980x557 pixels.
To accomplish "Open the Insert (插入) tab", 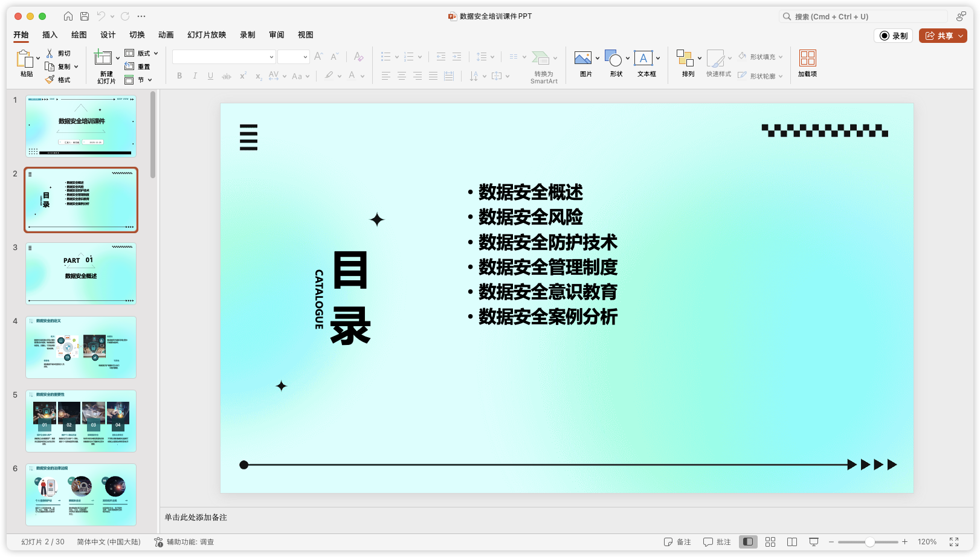I will click(x=50, y=35).
